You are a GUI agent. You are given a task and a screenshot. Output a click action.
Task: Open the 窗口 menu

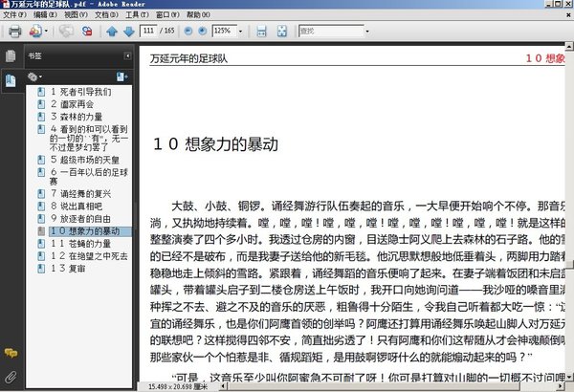click(x=167, y=14)
